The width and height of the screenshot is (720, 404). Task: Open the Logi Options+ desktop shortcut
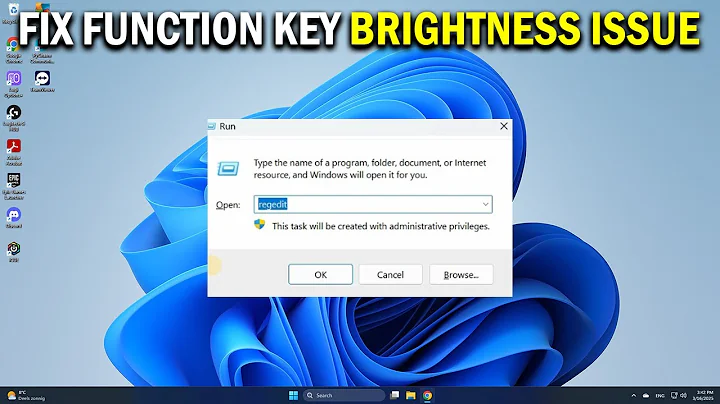(13, 84)
